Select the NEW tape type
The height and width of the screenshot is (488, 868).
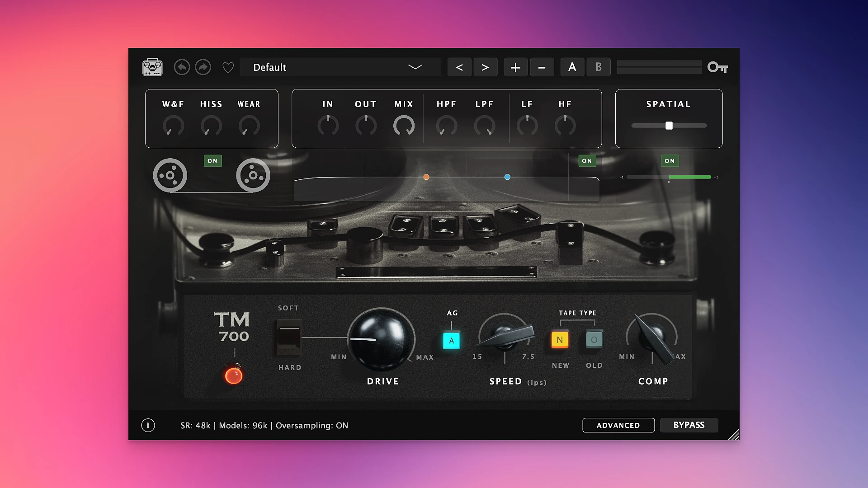560,339
